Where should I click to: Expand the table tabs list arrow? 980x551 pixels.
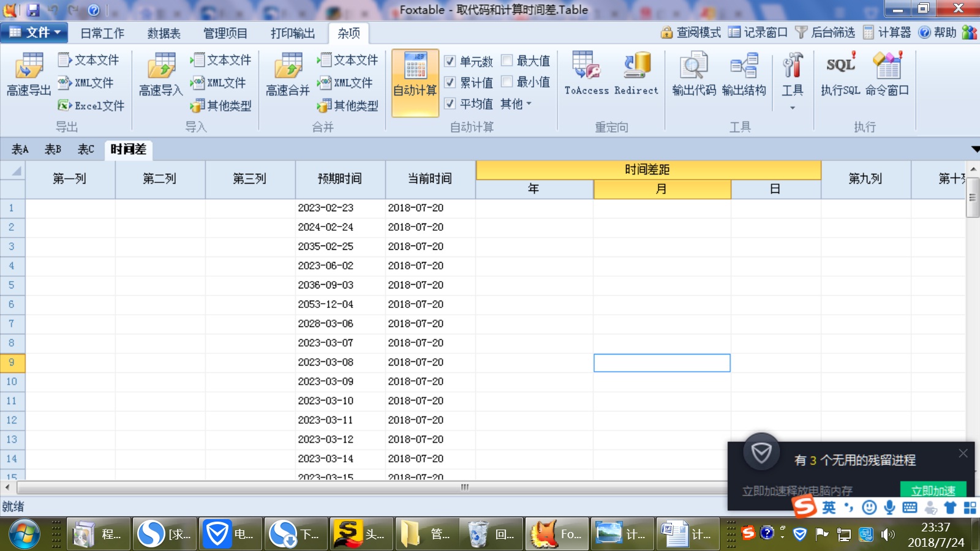pos(975,149)
